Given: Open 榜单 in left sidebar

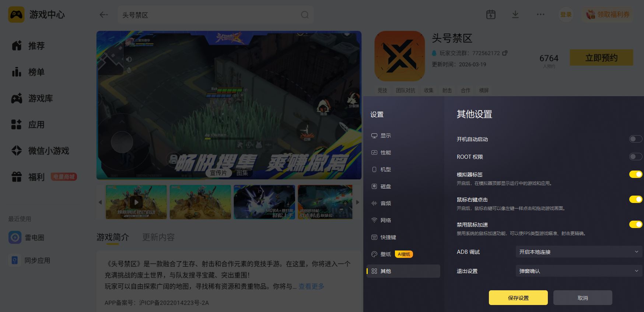Looking at the screenshot, I should (x=28, y=72).
